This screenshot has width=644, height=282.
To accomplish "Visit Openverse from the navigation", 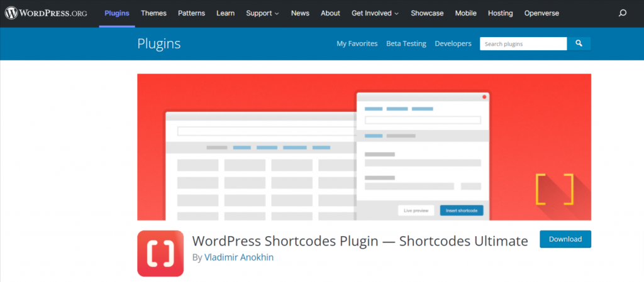I will 541,13.
